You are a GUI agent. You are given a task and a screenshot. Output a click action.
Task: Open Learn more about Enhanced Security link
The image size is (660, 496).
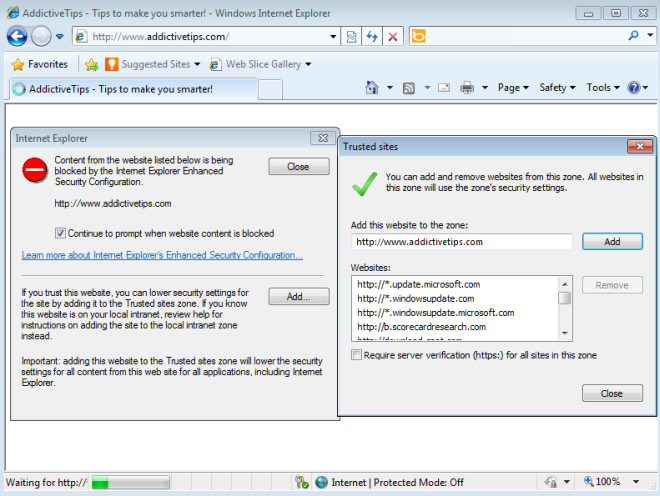coord(162,255)
